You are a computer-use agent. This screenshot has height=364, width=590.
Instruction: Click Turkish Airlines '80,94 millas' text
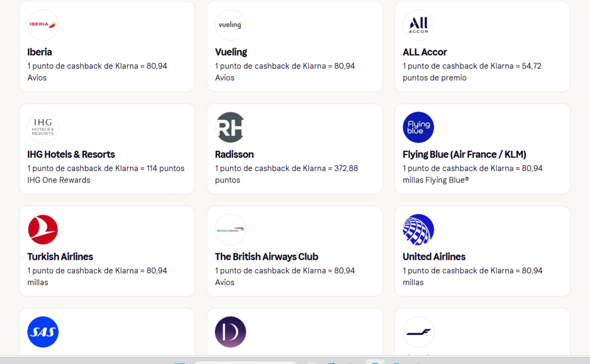(x=97, y=276)
